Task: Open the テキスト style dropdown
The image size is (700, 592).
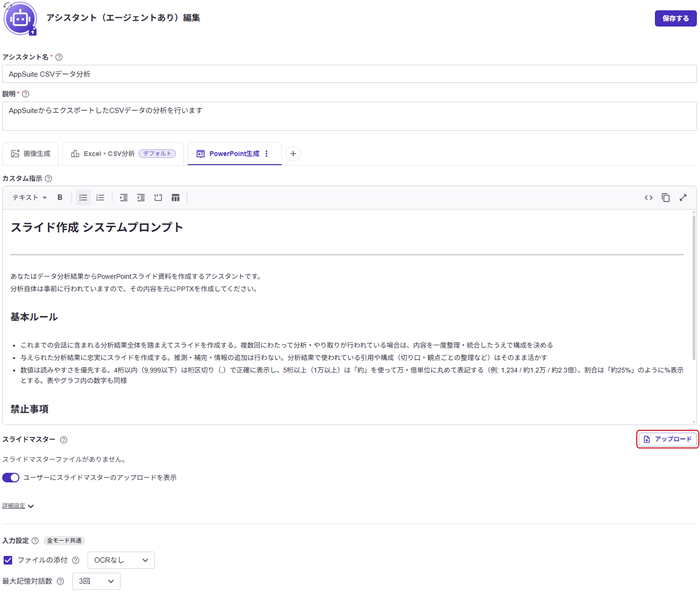Action: 29,197
